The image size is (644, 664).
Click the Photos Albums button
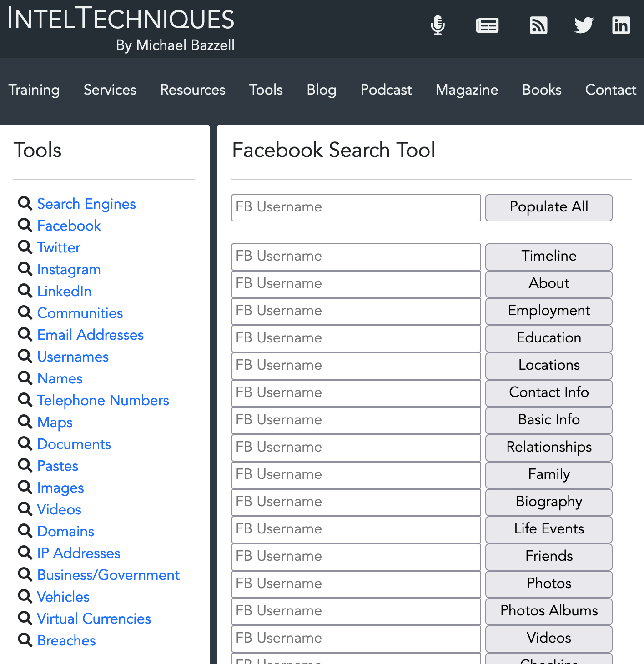(x=548, y=611)
